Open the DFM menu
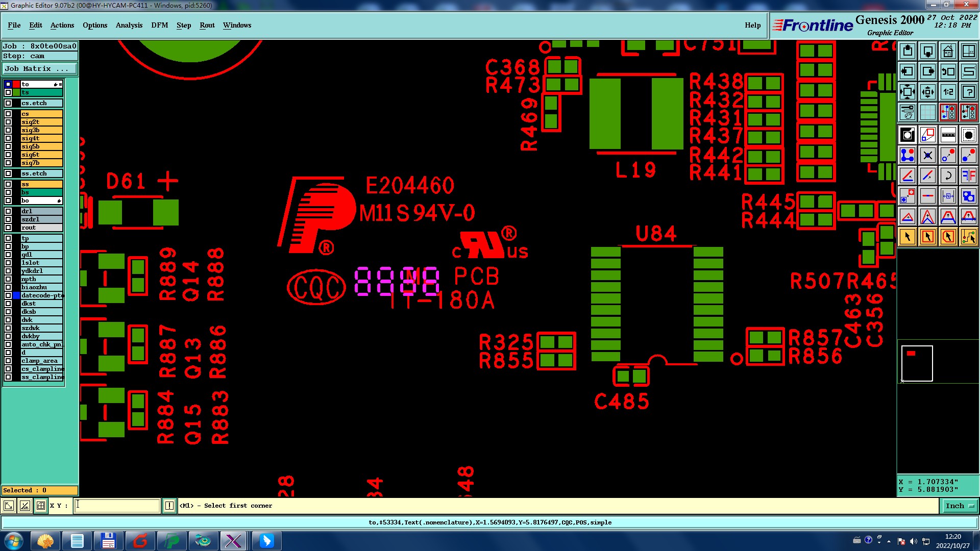 click(159, 25)
